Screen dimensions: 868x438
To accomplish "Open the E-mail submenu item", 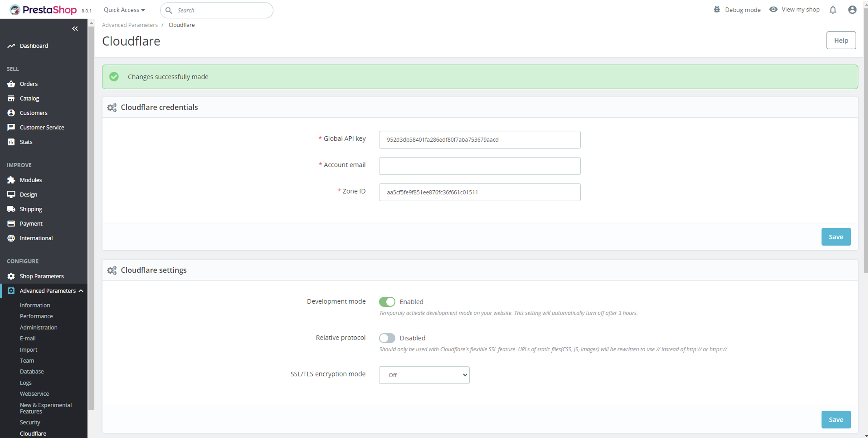I will coord(28,338).
